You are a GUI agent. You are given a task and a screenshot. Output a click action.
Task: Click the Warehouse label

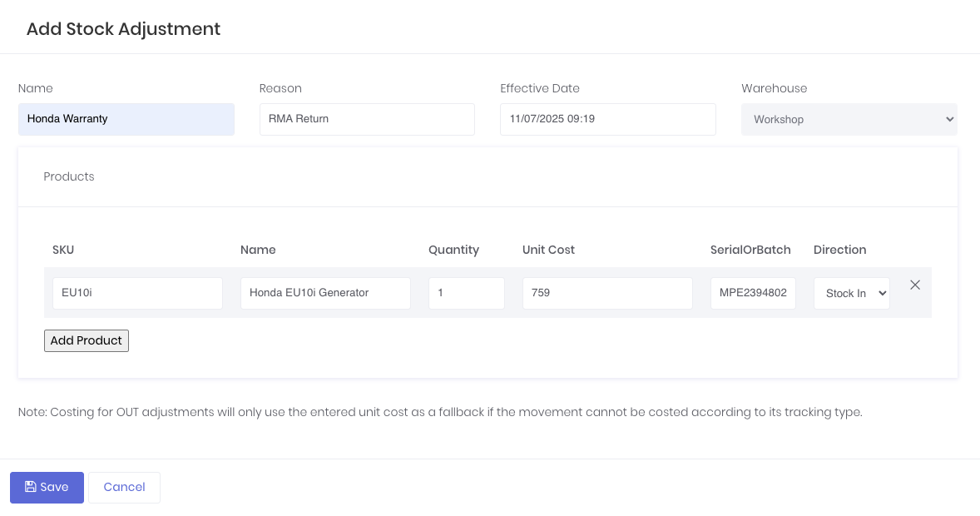pyautogui.click(x=774, y=88)
